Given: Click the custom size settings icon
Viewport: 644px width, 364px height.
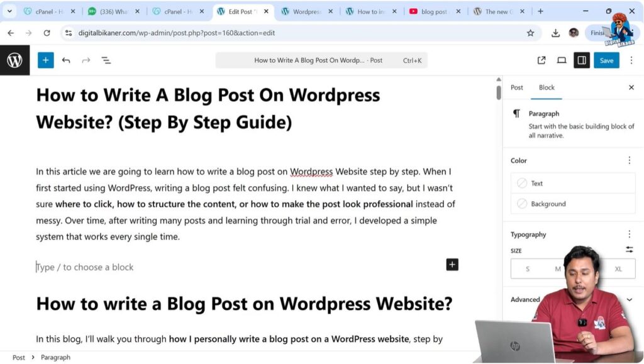Looking at the screenshot, I should click(629, 250).
